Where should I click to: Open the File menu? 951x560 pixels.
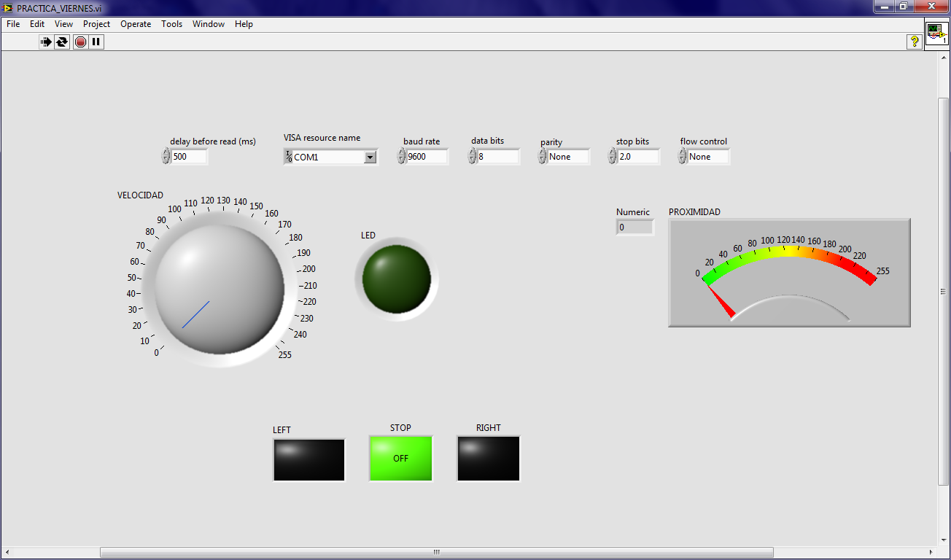point(13,24)
